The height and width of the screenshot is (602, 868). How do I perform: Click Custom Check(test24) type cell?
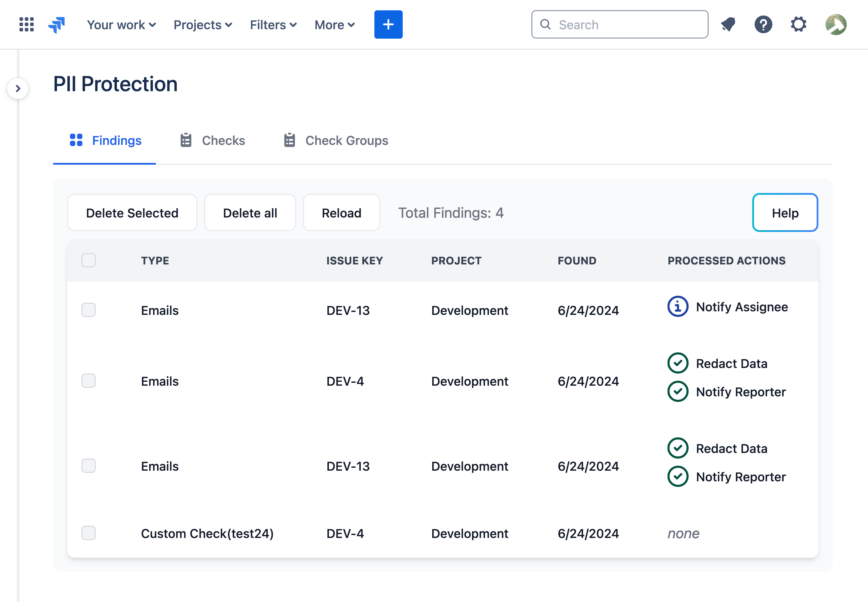207,533
